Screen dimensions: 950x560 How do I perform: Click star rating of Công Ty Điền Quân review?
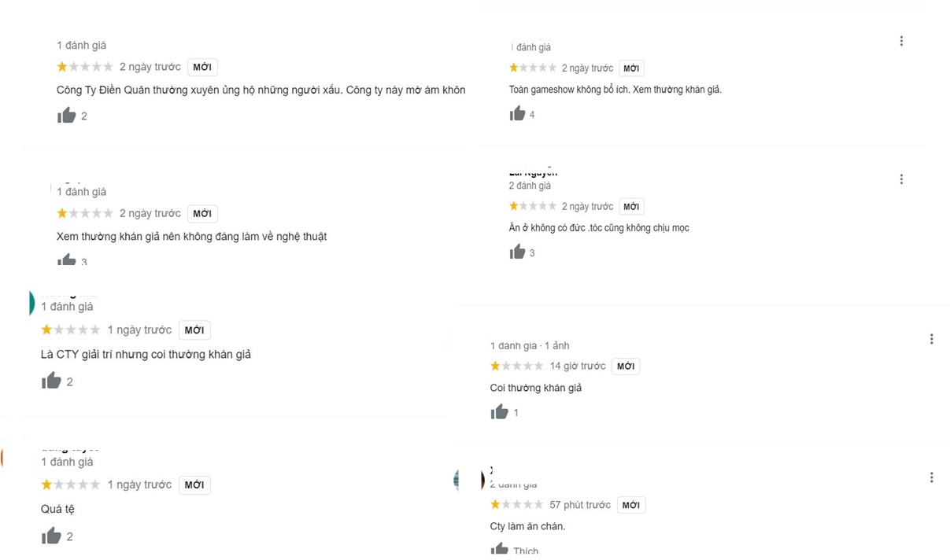(84, 67)
